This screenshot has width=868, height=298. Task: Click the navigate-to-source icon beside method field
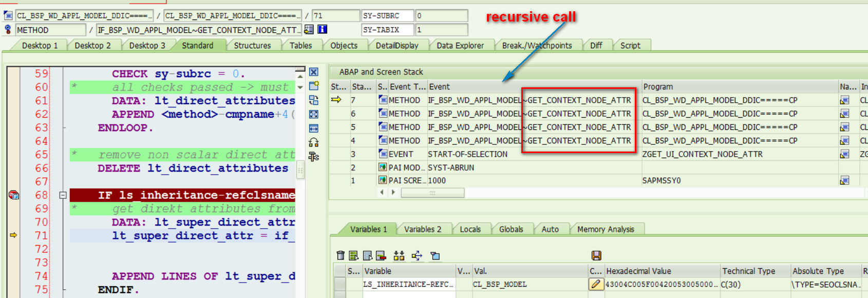(x=309, y=29)
